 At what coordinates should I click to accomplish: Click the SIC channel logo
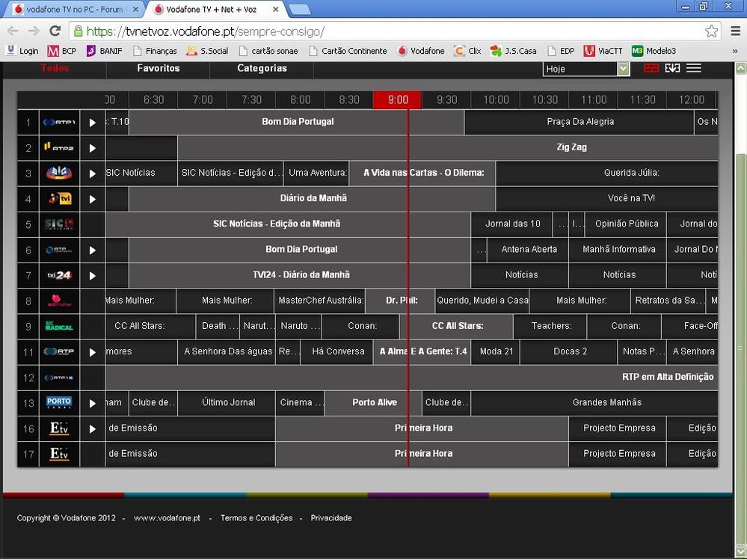[59, 173]
